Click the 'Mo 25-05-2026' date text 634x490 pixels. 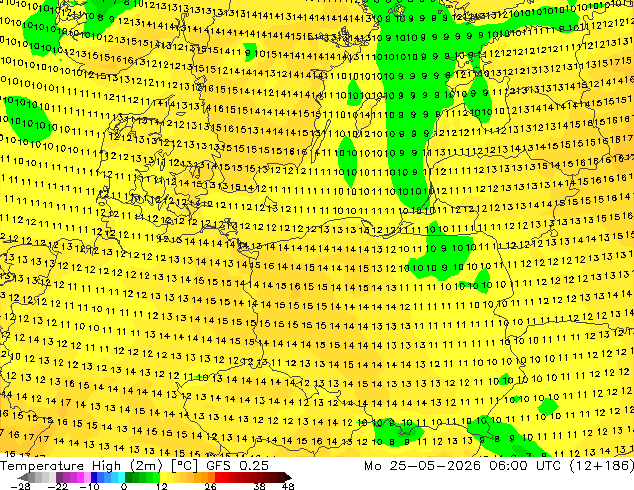[x=423, y=466]
